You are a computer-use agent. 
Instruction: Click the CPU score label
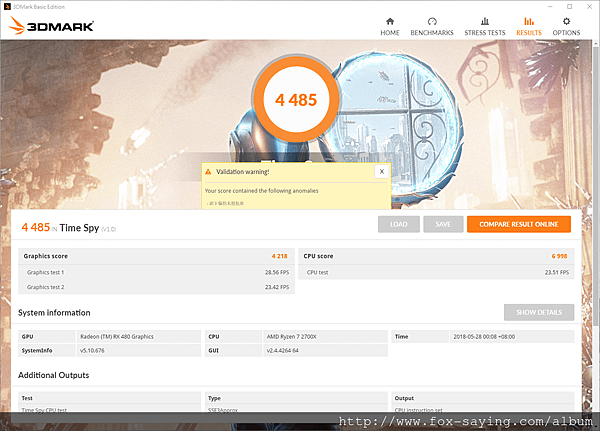(x=318, y=256)
